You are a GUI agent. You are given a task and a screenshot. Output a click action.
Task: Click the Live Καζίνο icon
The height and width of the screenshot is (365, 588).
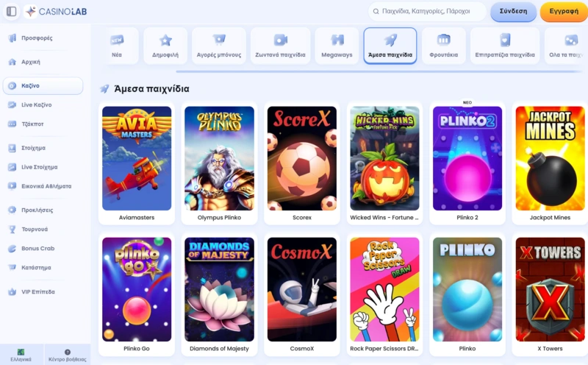click(x=12, y=104)
